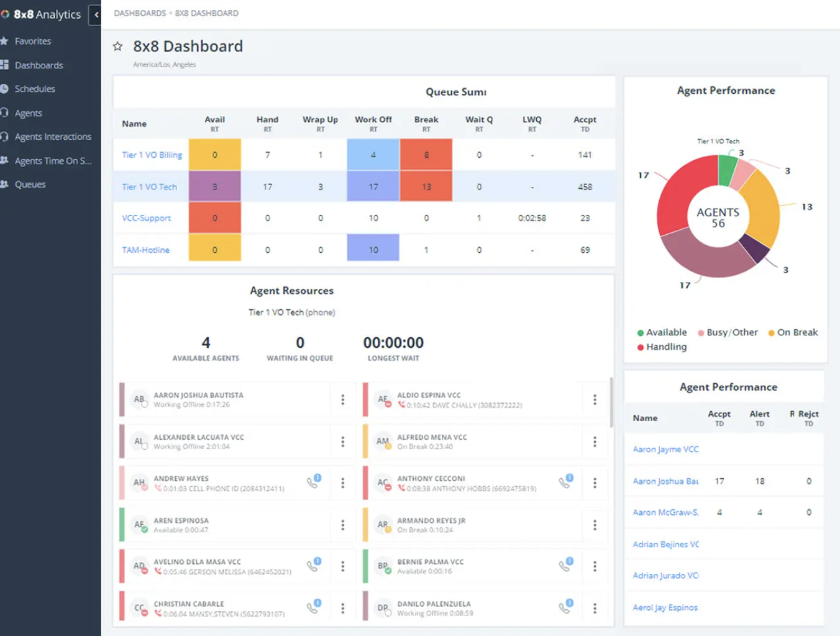The width and height of the screenshot is (840, 636).
Task: Click the AB avatar for Aaron Joshua Bautista
Action: point(139,399)
